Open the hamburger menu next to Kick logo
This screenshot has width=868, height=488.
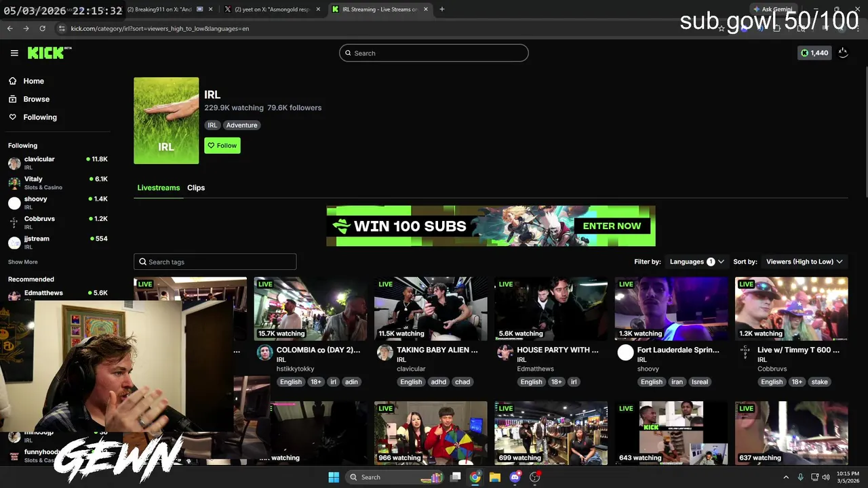pos(14,53)
